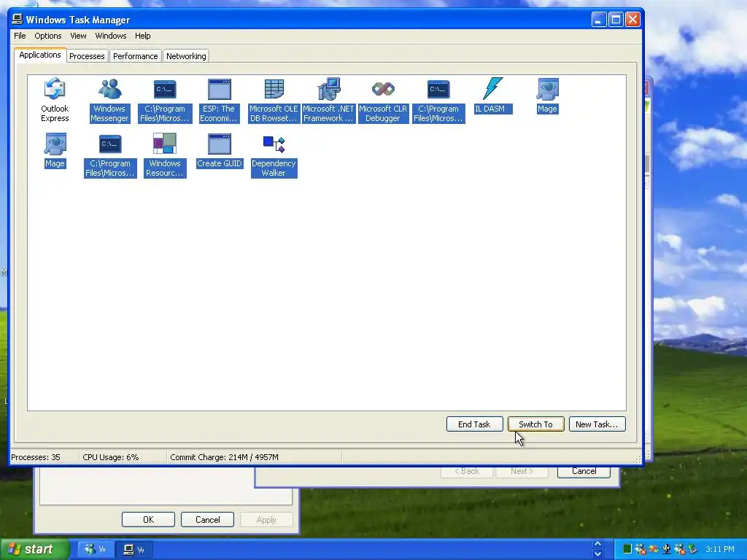Select the IL DASM lightning icon

(492, 89)
